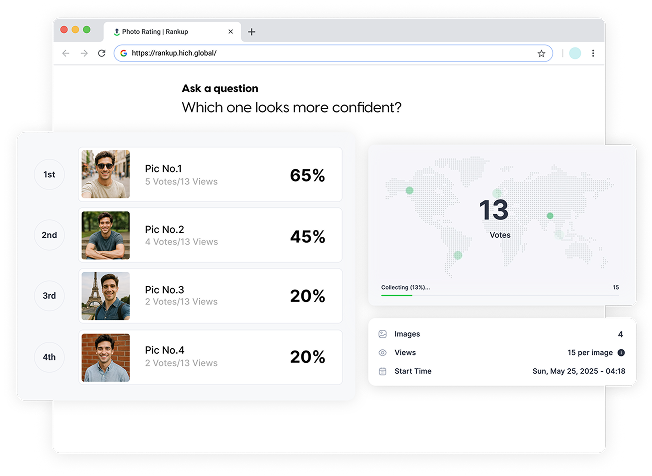Open Pic No.3 Eiffel Tower photo thumbnail
Image resolution: width=652 pixels, height=476 pixels.
[106, 296]
